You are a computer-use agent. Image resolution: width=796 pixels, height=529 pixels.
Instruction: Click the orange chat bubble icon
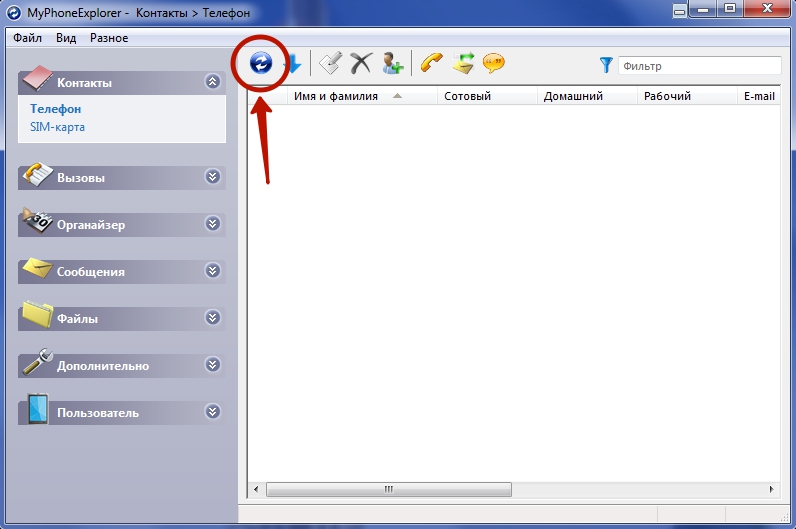click(x=493, y=63)
